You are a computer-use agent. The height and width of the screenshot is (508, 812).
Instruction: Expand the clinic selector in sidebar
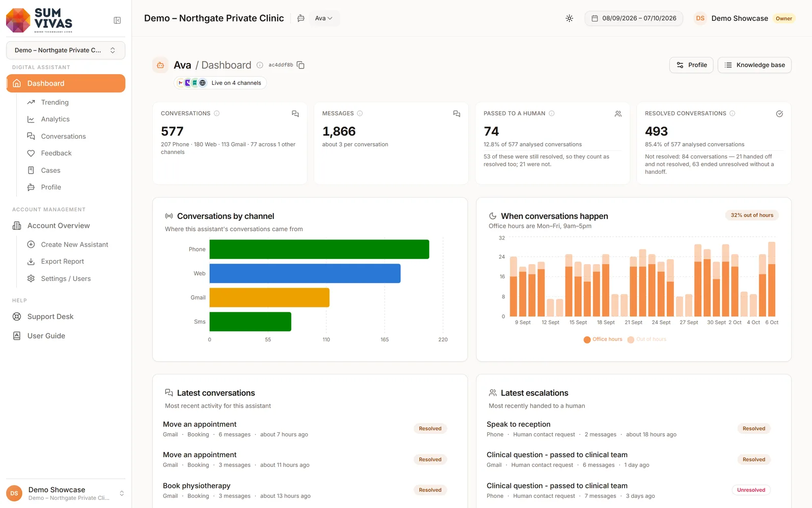pyautogui.click(x=65, y=50)
